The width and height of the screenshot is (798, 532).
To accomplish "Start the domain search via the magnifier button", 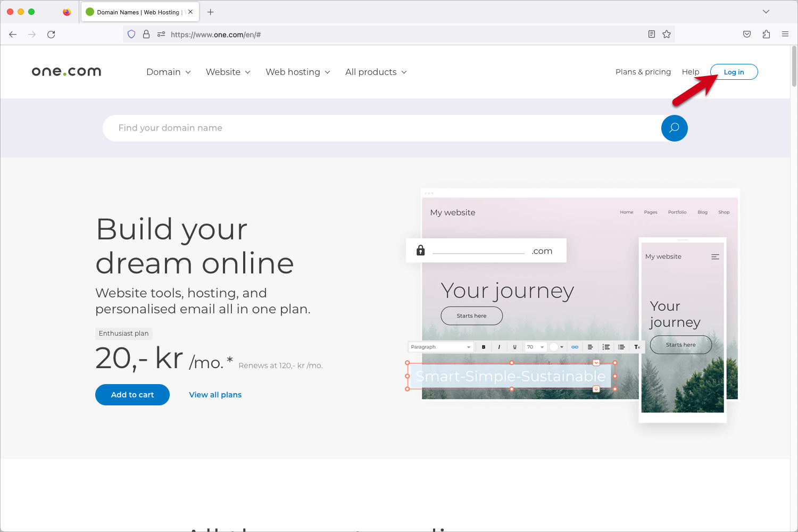I will (x=674, y=128).
